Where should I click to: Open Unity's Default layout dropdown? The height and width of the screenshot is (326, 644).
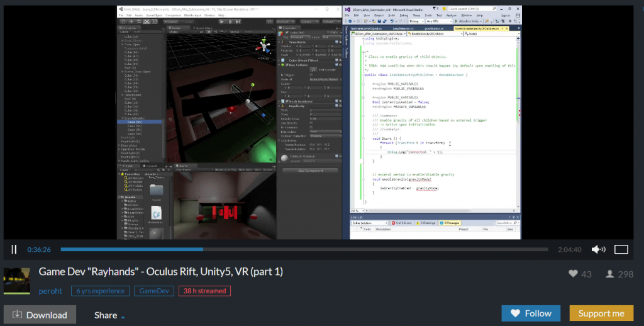click(x=331, y=22)
